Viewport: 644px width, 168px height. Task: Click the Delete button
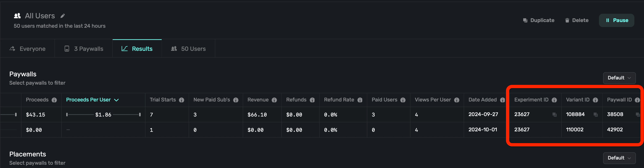pos(576,21)
